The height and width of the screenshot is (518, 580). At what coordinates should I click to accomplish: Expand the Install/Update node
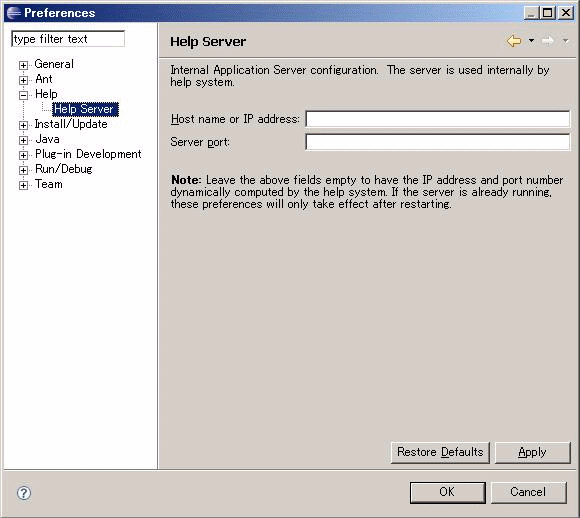(23, 125)
